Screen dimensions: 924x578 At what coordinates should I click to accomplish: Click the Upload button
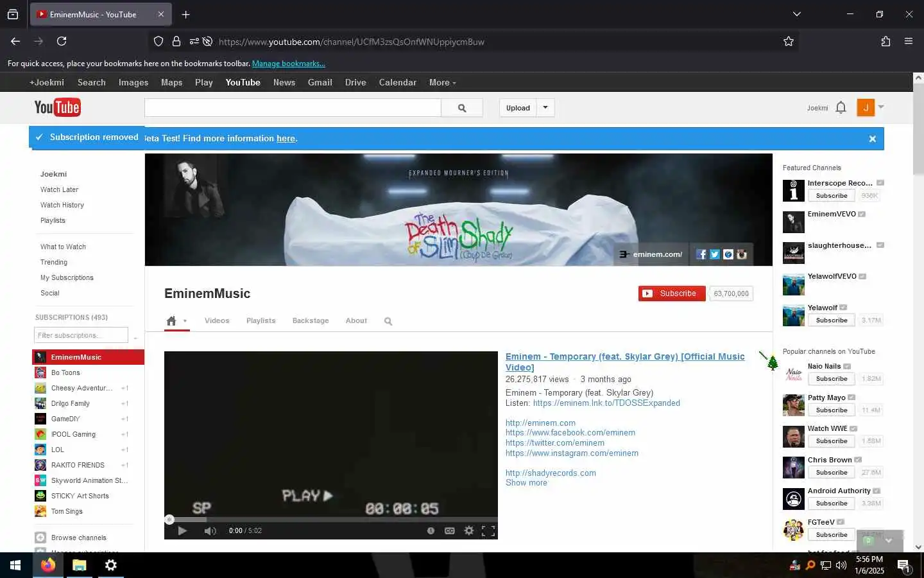click(x=518, y=108)
